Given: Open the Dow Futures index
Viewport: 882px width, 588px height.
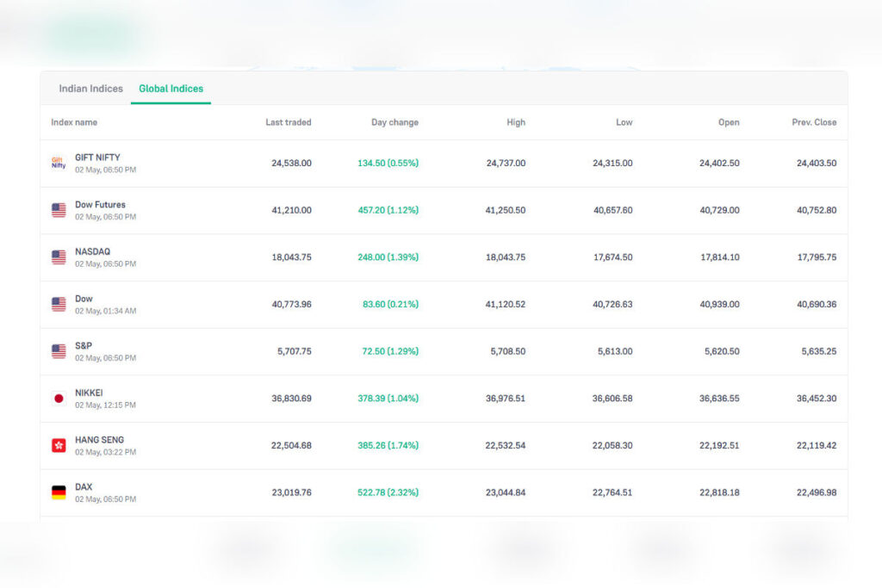Looking at the screenshot, I should [x=100, y=205].
